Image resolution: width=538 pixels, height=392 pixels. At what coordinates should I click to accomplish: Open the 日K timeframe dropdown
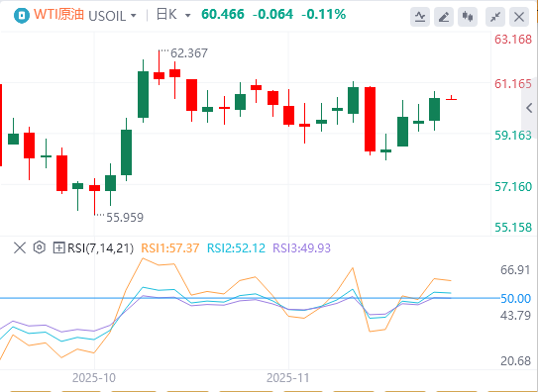click(x=187, y=16)
